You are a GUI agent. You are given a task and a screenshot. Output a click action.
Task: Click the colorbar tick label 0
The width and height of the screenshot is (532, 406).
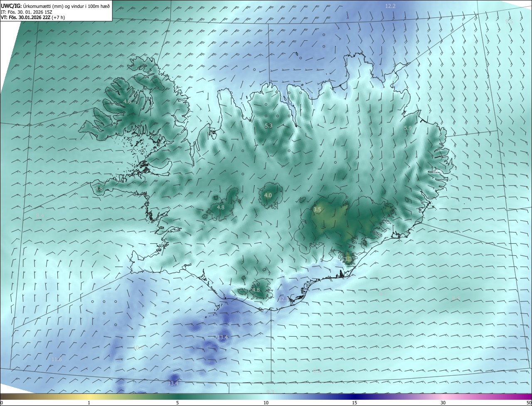coord(2,403)
